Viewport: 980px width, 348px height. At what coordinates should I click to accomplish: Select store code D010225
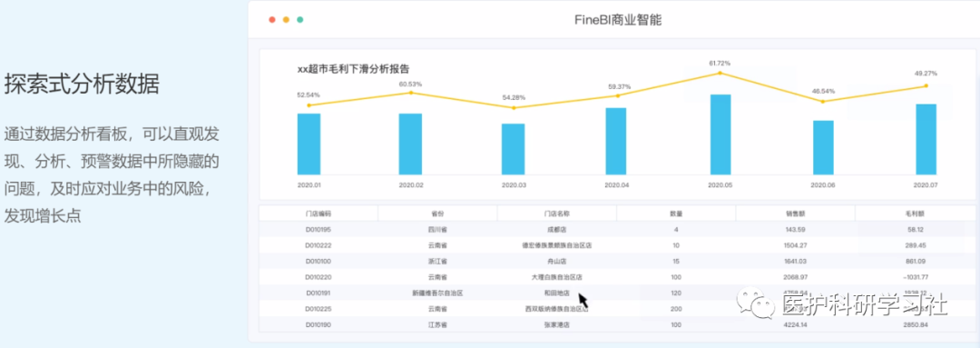(318, 309)
